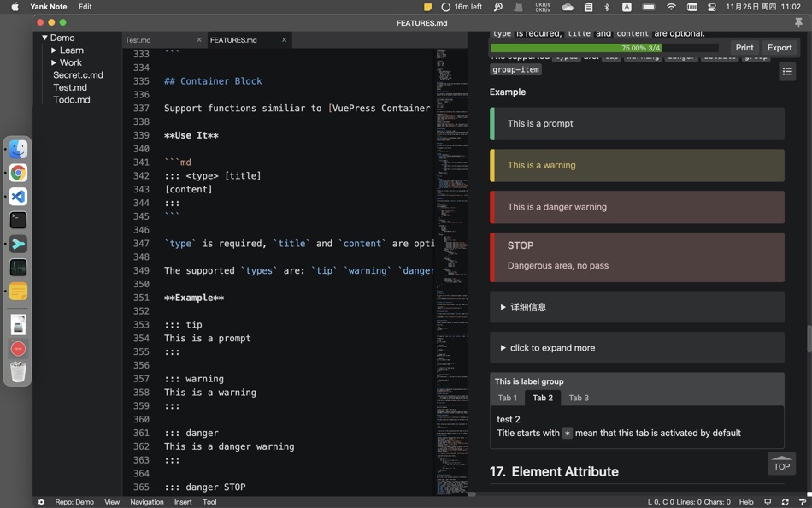The image size is (812, 508).
Task: Launch Terminal from the dock
Action: pos(18,220)
